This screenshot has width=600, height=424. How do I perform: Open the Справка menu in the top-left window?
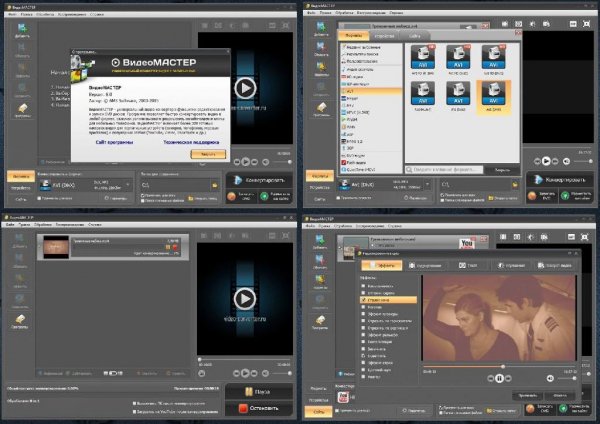click(97, 14)
